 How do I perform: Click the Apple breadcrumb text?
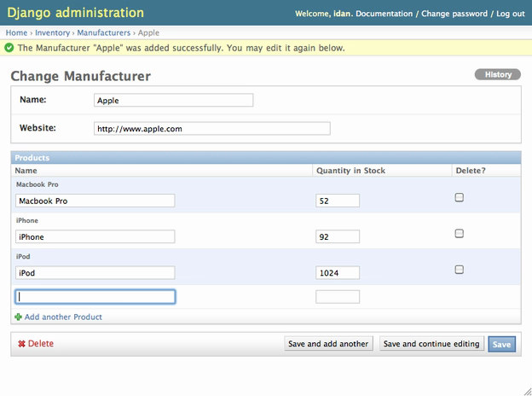148,32
